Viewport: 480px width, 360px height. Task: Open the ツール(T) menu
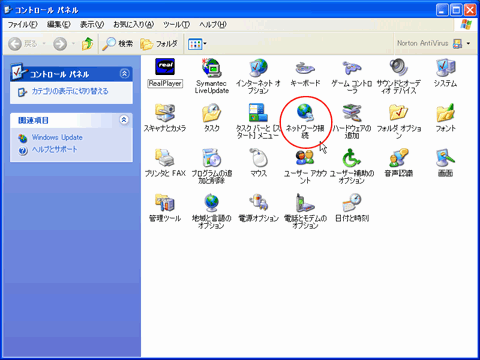(x=176, y=25)
